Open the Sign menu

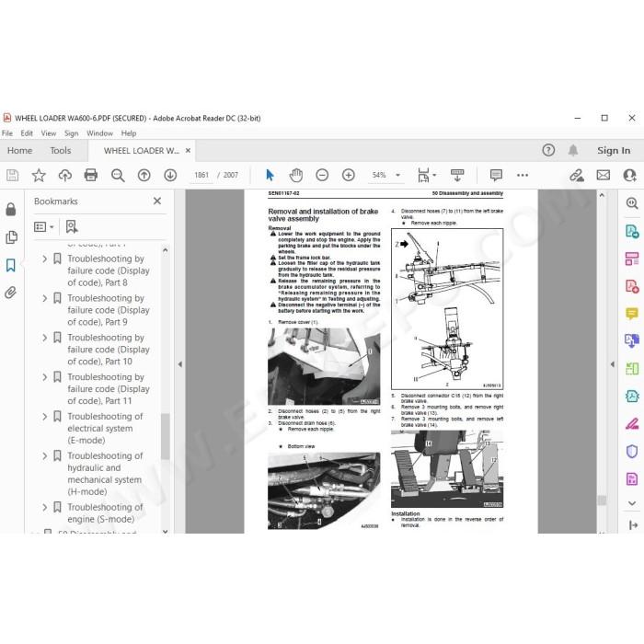click(71, 133)
